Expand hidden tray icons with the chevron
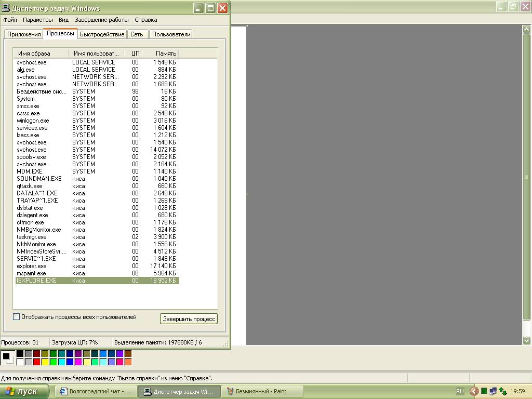Screen dimensions: 532x399 tap(474, 391)
